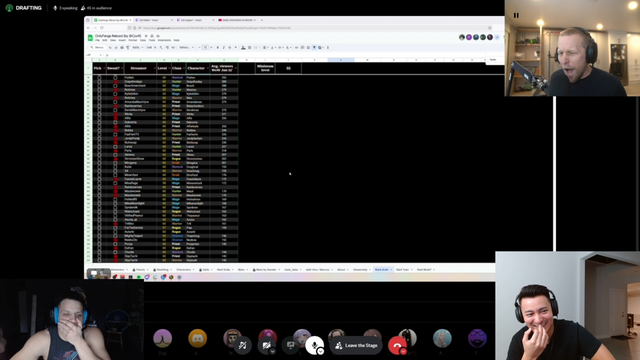
Task: Check the Pick box for AmandaMacIntyre
Action: tap(99, 102)
